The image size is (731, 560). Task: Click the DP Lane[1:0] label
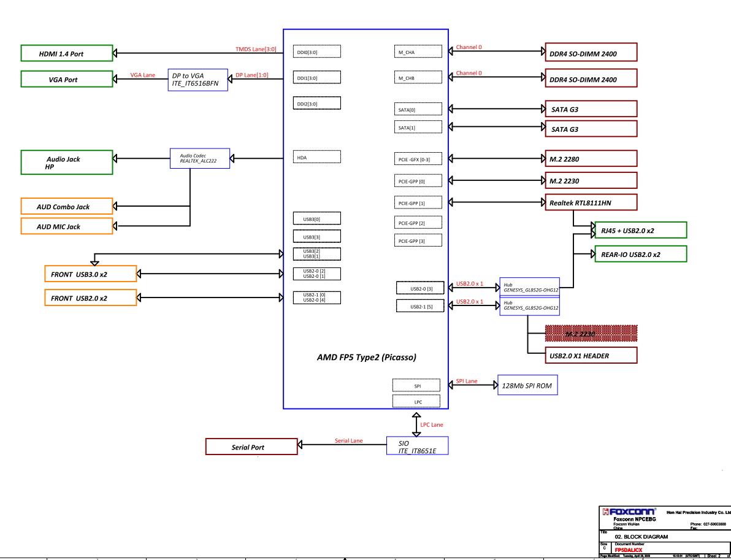[x=252, y=75]
